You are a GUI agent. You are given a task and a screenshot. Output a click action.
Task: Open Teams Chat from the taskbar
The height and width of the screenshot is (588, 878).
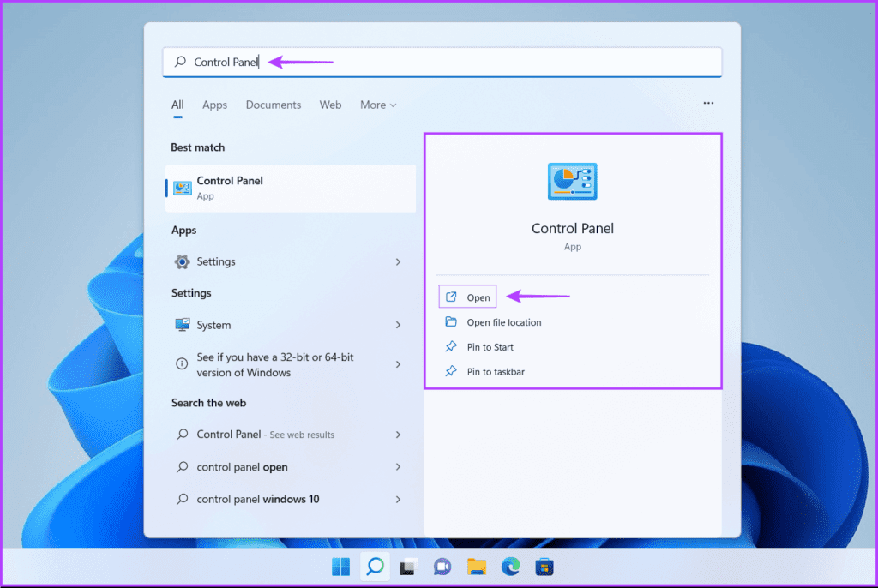point(442,567)
